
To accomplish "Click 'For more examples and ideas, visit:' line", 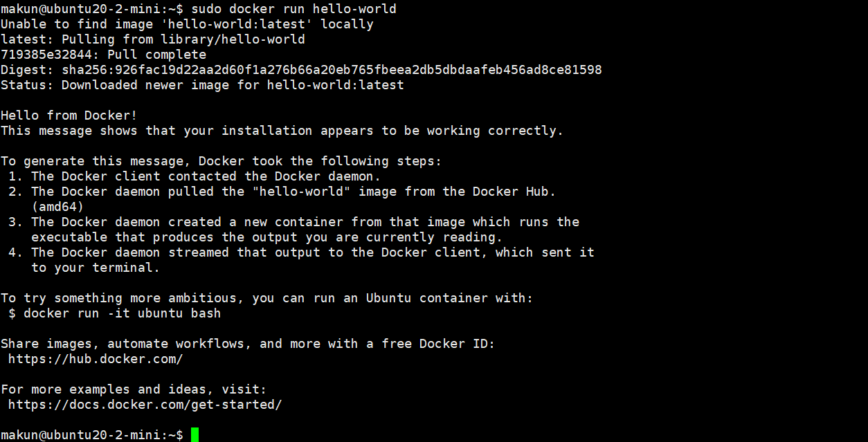I will [134, 389].
